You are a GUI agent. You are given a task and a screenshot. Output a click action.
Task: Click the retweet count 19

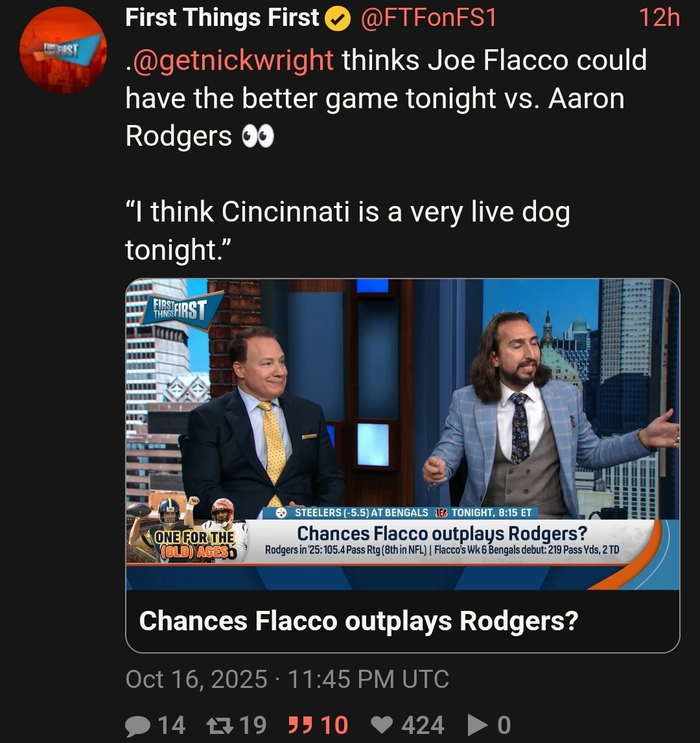253,725
